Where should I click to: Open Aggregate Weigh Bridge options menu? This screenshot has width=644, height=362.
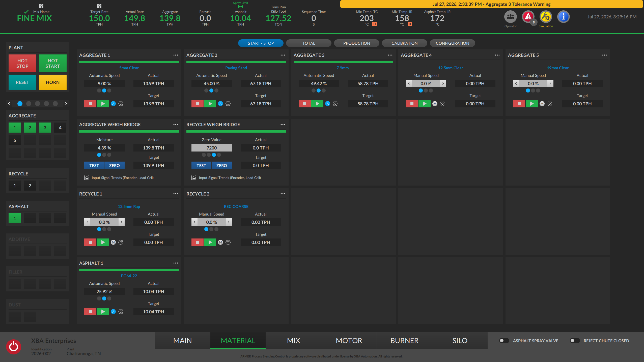tap(176, 124)
